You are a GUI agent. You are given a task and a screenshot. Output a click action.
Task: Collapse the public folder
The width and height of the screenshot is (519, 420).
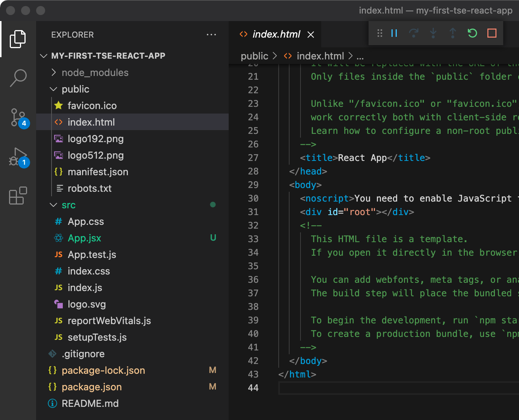coord(75,89)
